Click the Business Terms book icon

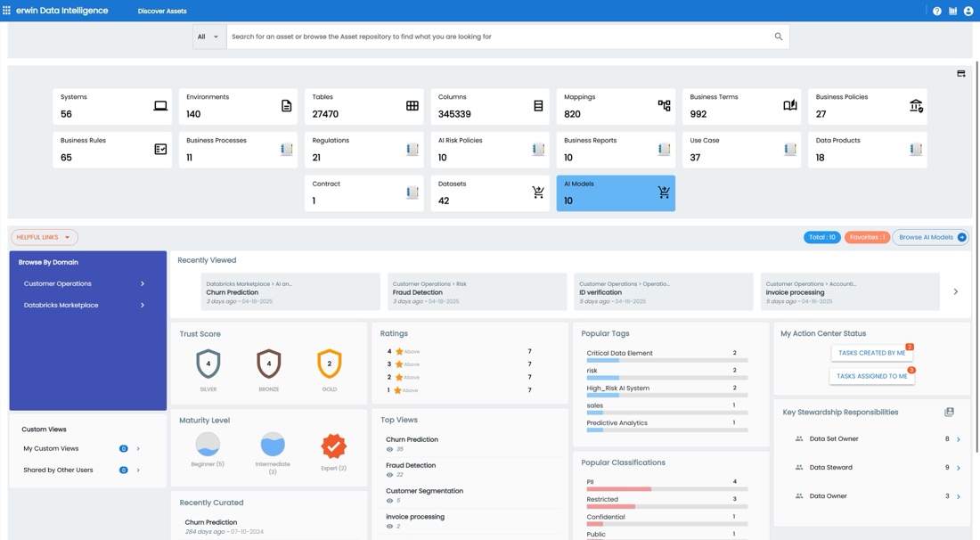(789, 105)
